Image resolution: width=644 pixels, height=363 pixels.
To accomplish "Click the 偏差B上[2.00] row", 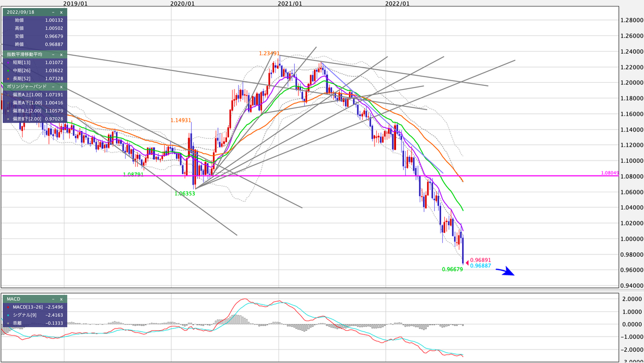I will [x=34, y=111].
